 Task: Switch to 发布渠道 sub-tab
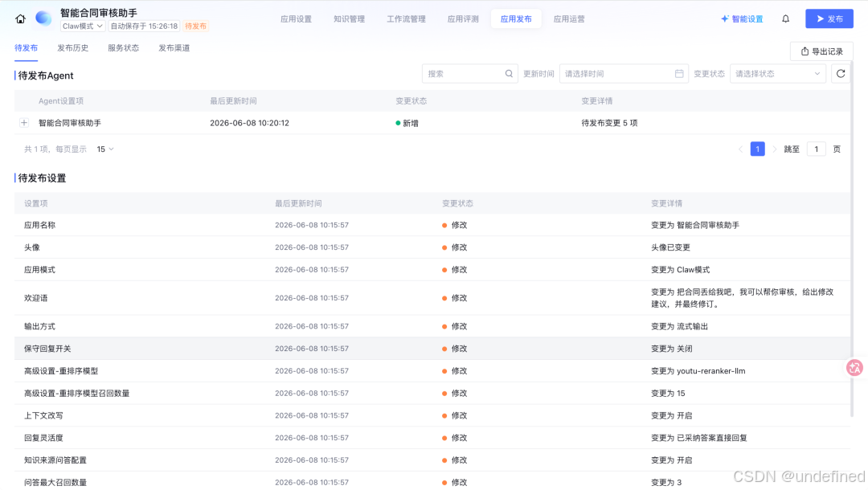[x=174, y=48]
